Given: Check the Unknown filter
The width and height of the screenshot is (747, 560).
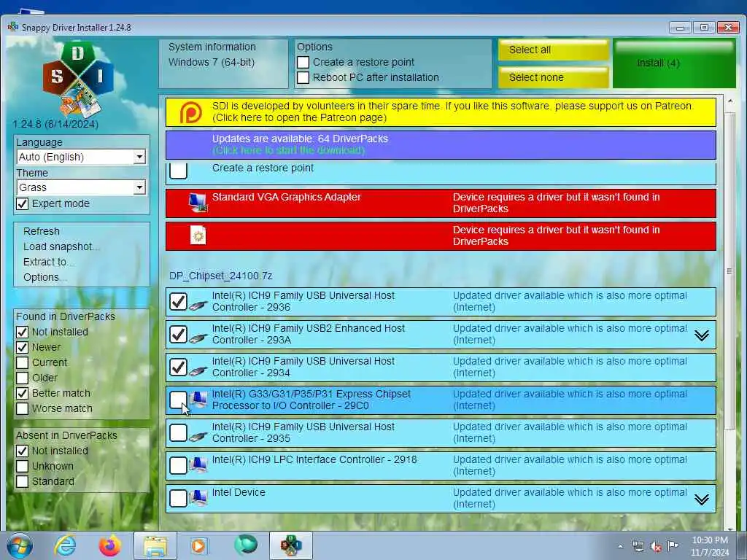Looking at the screenshot, I should point(23,466).
